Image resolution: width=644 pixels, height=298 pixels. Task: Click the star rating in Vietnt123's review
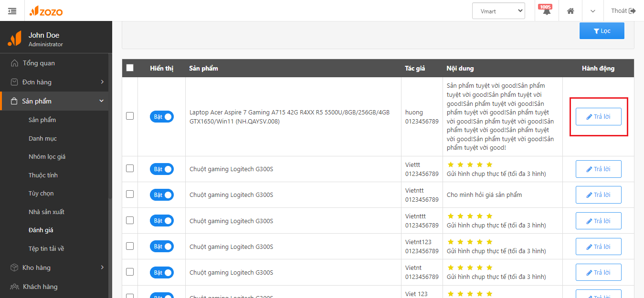tap(470, 242)
